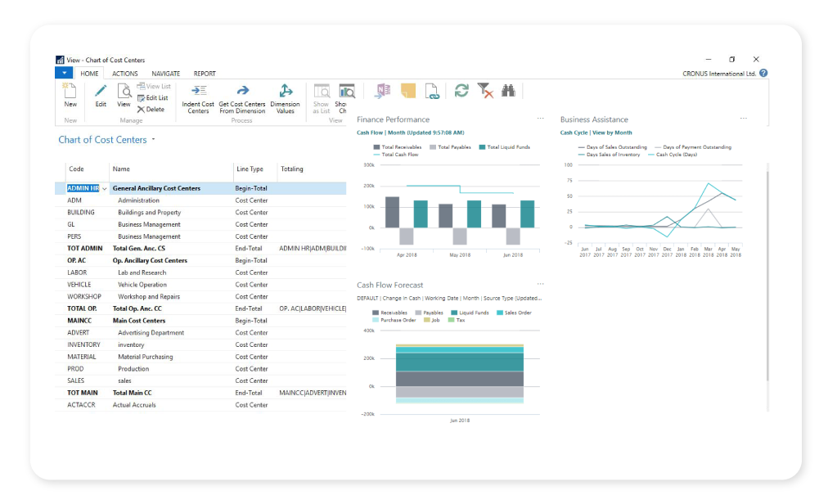
Task: Switch to the ACTIONS ribbon tab
Action: (124, 74)
